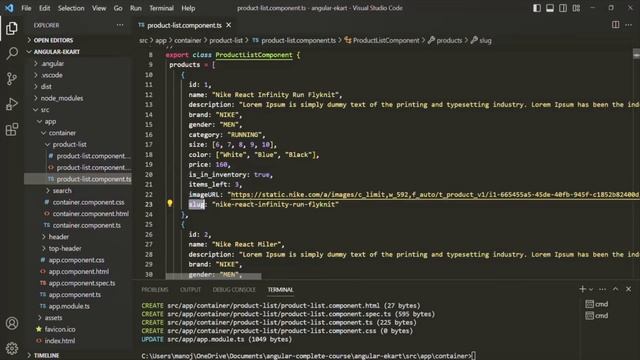Select the second cmd terminal instance
The height and width of the screenshot is (360, 640).
(597, 316)
